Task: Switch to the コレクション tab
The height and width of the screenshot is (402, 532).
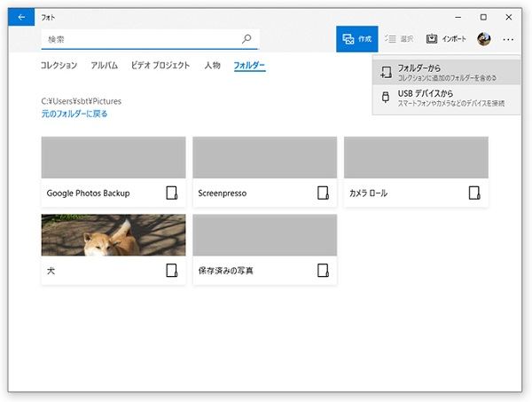Action: tap(59, 66)
